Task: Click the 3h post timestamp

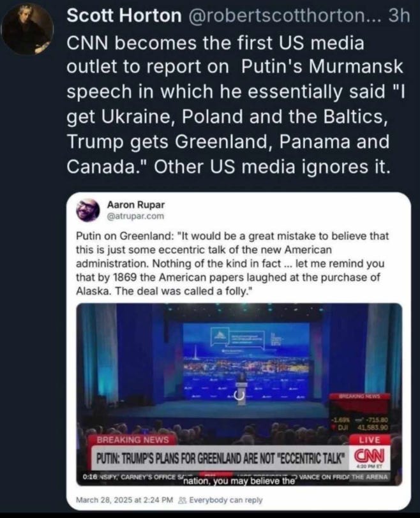Action: point(399,15)
